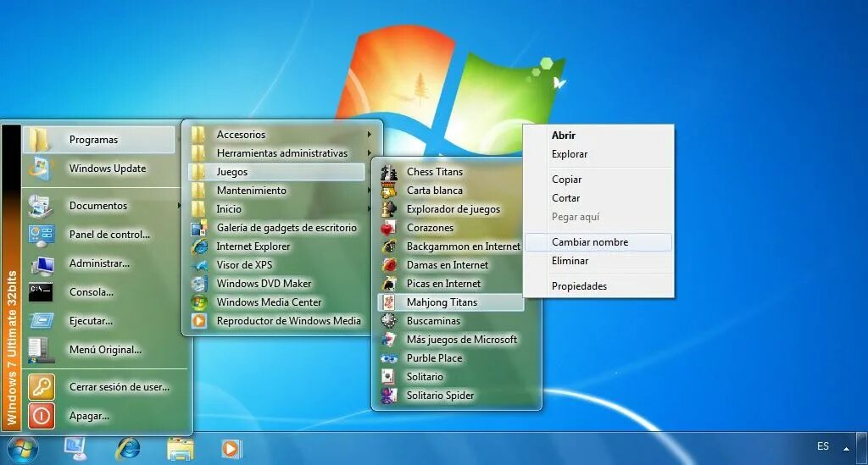Click the Documentos entry label
The height and width of the screenshot is (465, 868).
click(x=98, y=206)
